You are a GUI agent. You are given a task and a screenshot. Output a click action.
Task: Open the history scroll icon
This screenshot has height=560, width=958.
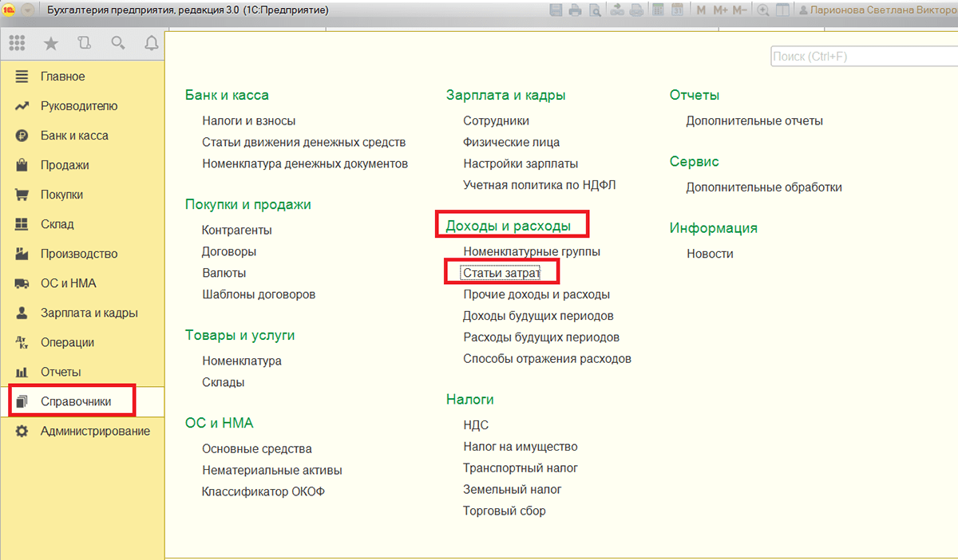click(x=85, y=43)
